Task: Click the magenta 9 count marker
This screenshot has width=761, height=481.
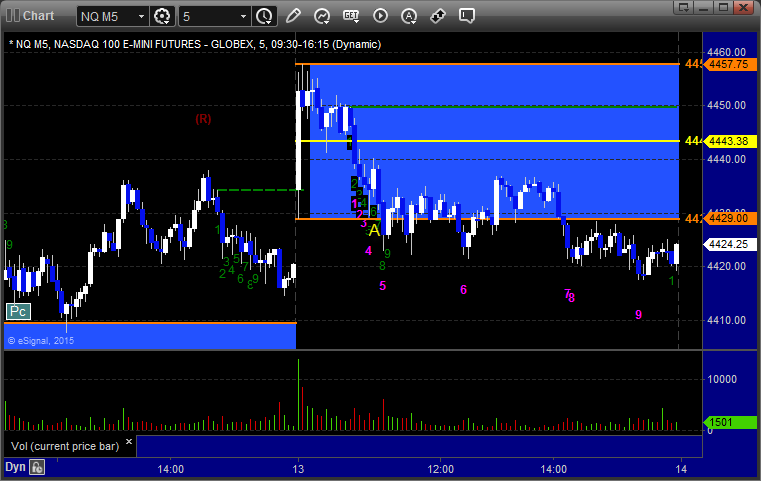Action: [639, 315]
